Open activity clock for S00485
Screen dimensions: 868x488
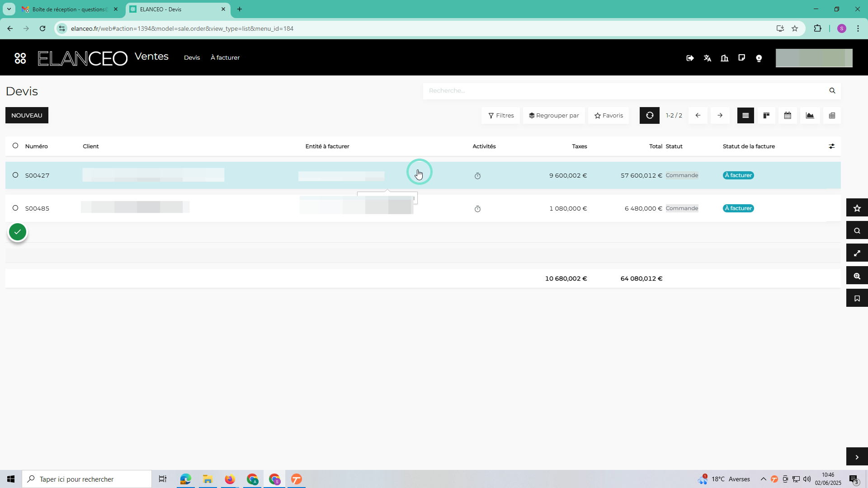click(x=477, y=209)
